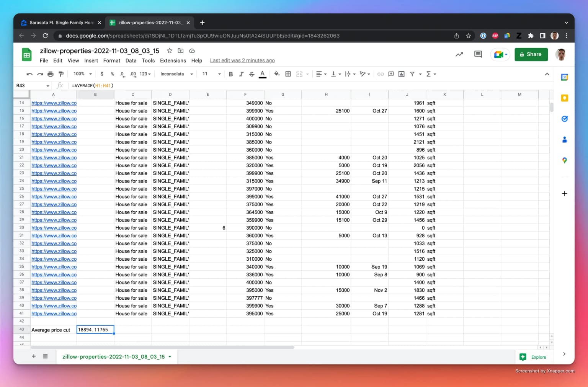
Task: Open comment history icon
Action: coord(478,54)
